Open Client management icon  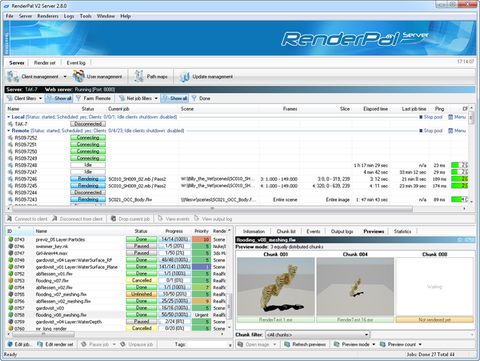tap(13, 77)
